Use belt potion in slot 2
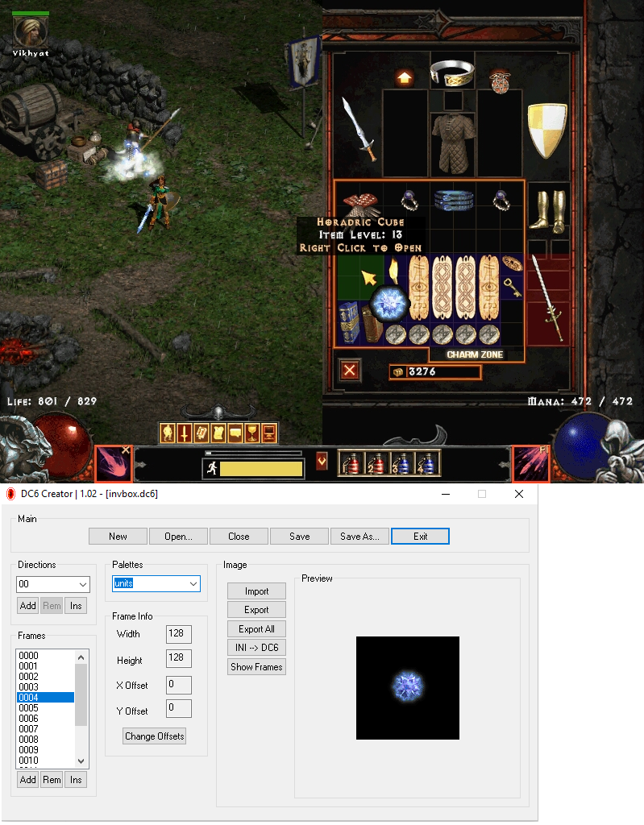Screen dimensions: 644x825 (376, 463)
